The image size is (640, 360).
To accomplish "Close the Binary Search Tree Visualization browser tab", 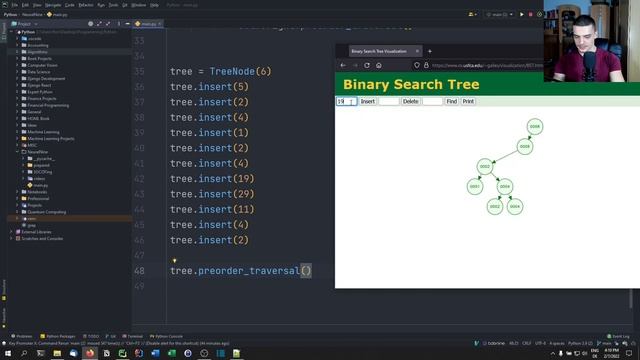I will 417,51.
